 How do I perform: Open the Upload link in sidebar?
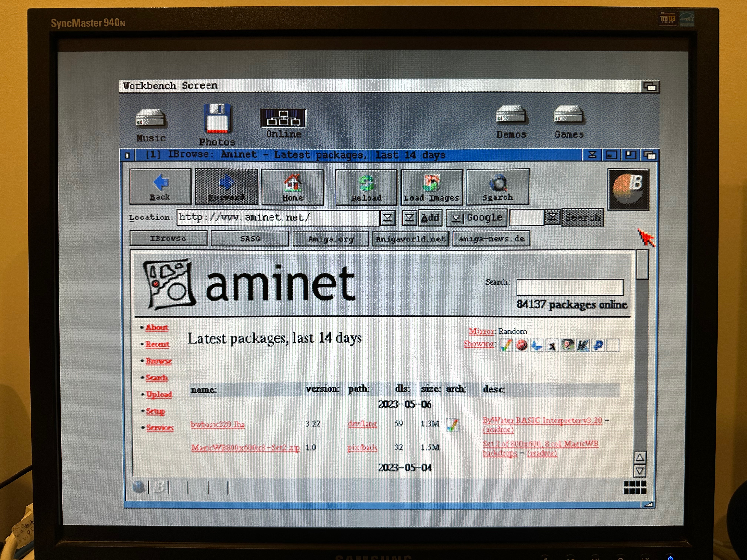[159, 394]
